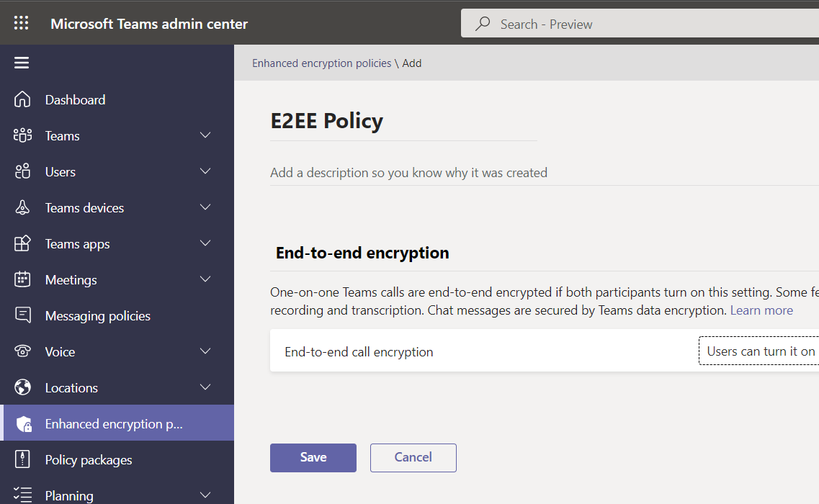
Task: Click the Enhanced encryption shield icon
Action: (24, 423)
